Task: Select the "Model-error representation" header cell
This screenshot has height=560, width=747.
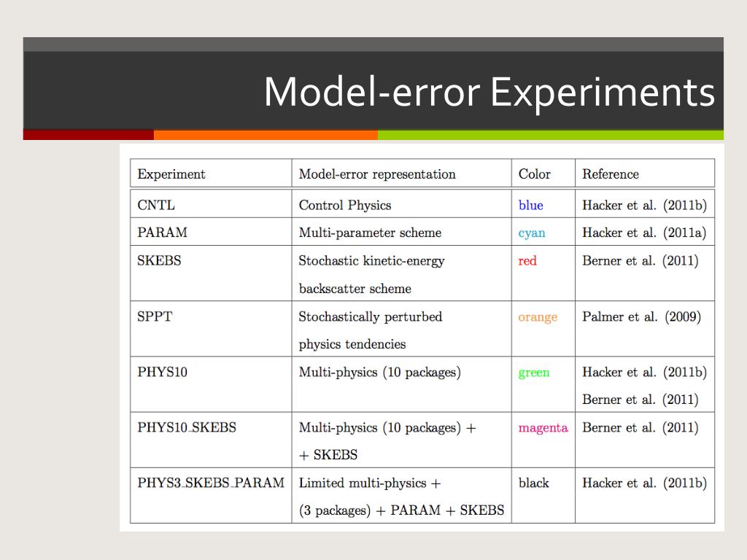Action: 377,174
